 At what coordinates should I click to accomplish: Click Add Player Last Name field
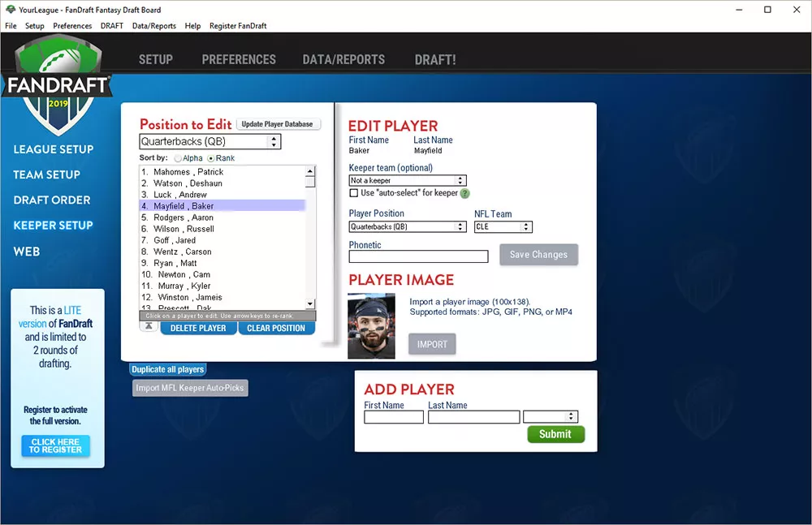pos(474,417)
